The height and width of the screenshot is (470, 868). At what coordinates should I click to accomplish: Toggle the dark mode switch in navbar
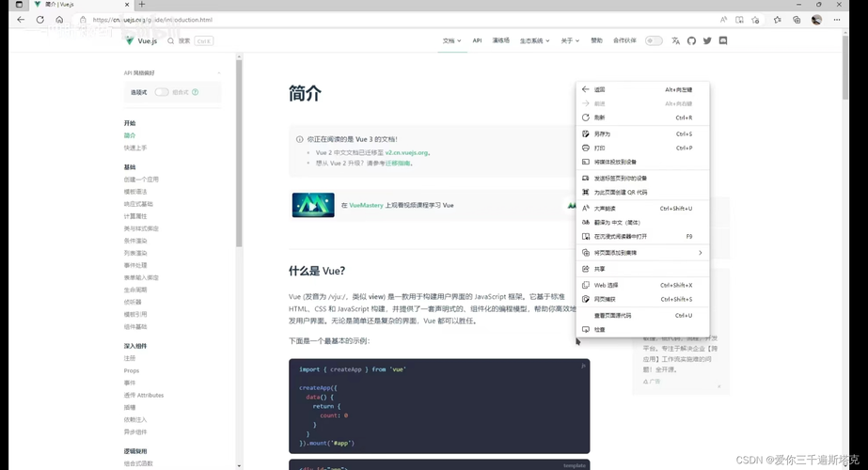(x=654, y=41)
